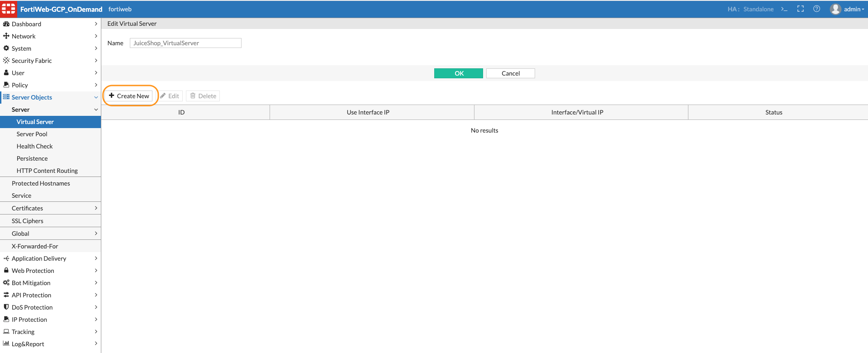The image size is (868, 353).
Task: Click FortiWeb-GCP_OnDemand title text
Action: click(x=61, y=9)
